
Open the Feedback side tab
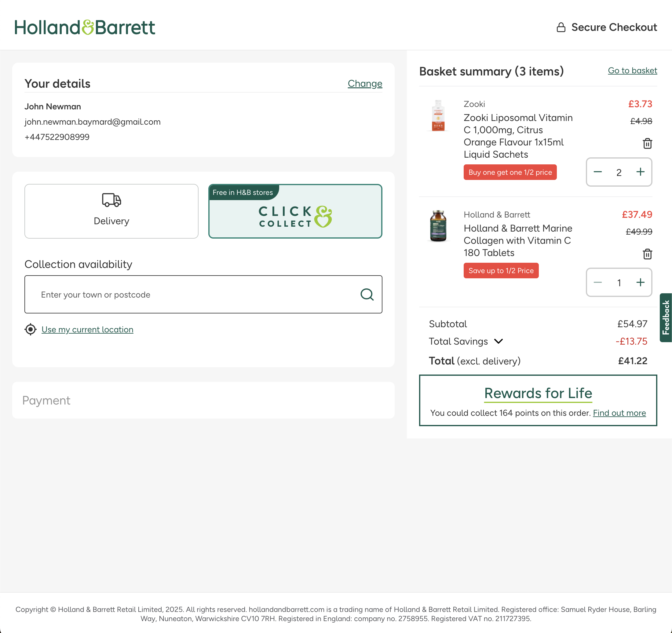[x=665, y=317]
